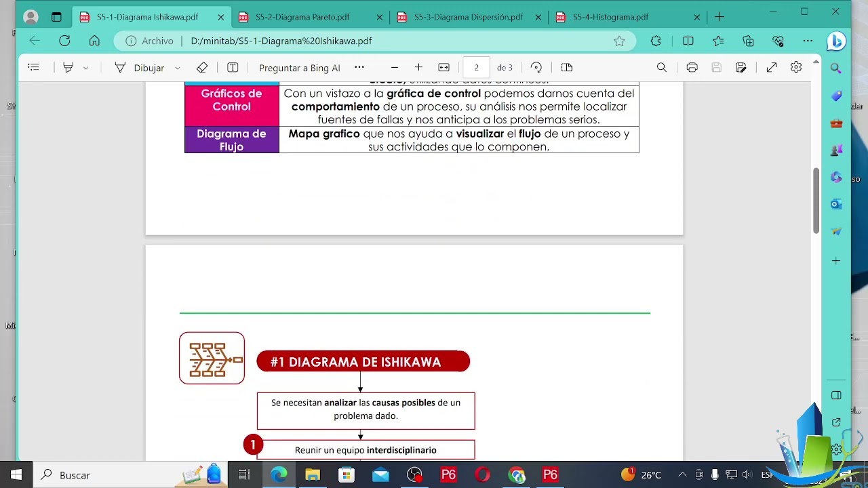
Task: Activate the Dibujar draw tool
Action: [x=139, y=68]
